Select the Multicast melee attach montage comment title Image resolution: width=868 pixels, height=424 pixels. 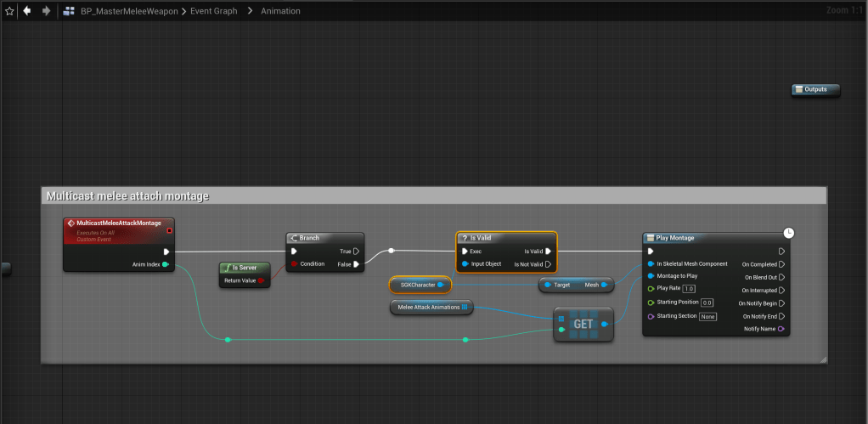[x=127, y=196]
